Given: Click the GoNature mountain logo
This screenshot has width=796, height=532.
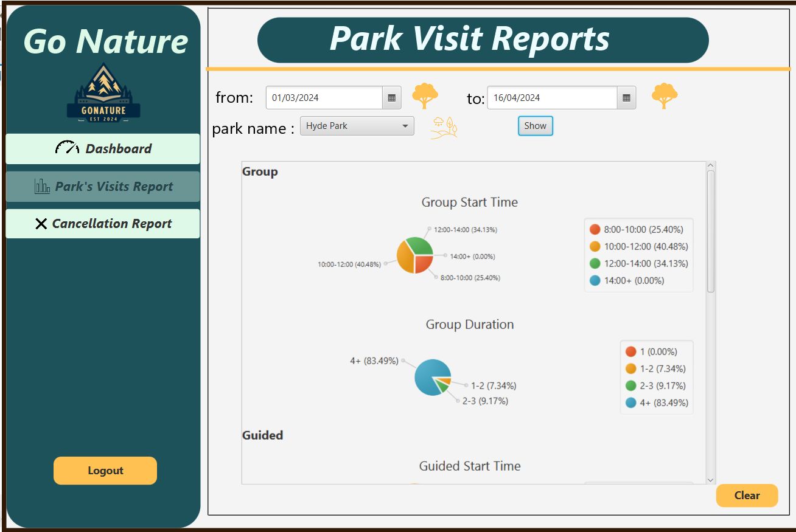Looking at the screenshot, I should point(103,92).
